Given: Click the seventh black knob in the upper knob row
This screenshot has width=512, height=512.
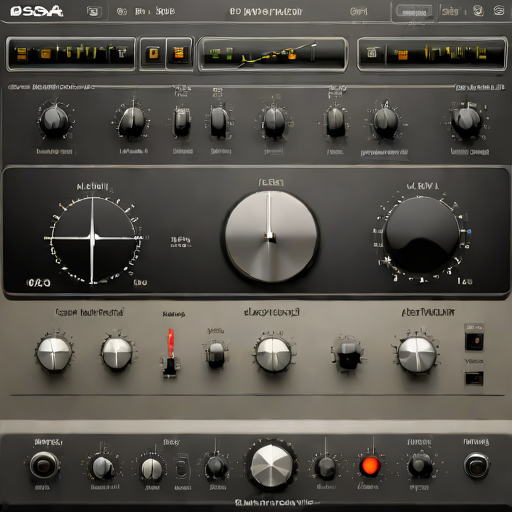Looking at the screenshot, I should coord(385,122).
